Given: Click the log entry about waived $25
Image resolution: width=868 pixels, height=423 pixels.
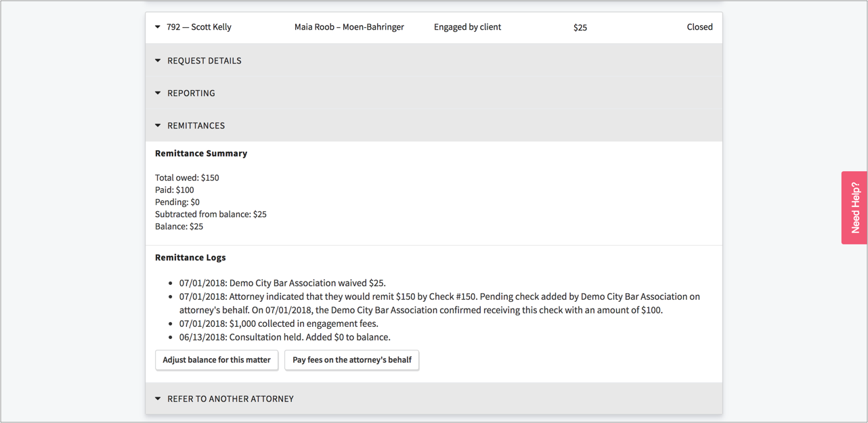Looking at the screenshot, I should tap(282, 283).
